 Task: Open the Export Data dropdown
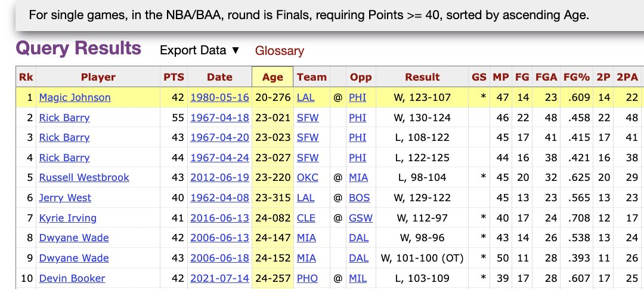click(x=200, y=51)
